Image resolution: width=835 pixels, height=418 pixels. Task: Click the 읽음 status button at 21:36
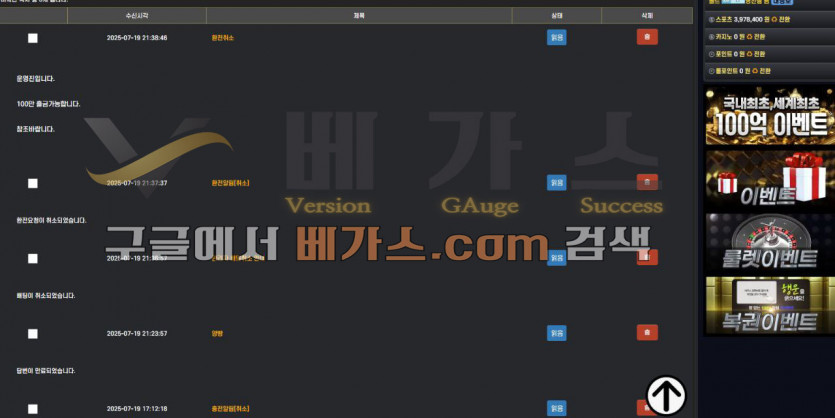click(556, 258)
